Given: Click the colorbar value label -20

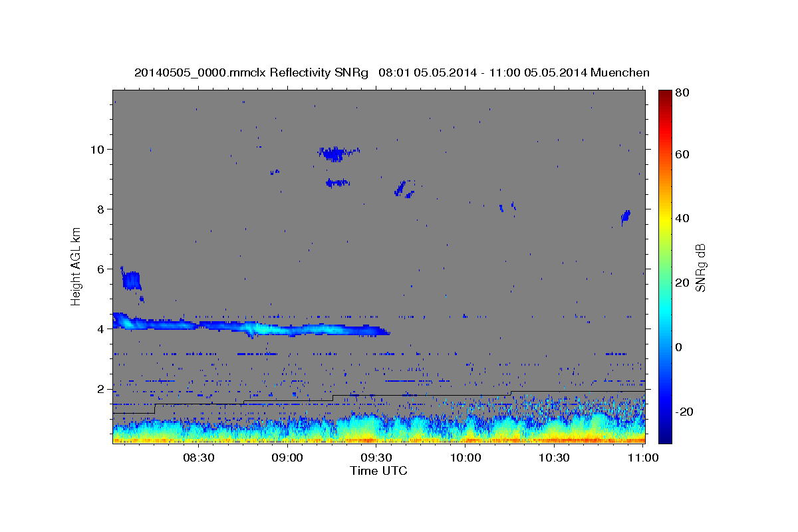Looking at the screenshot, I should 683,412.
